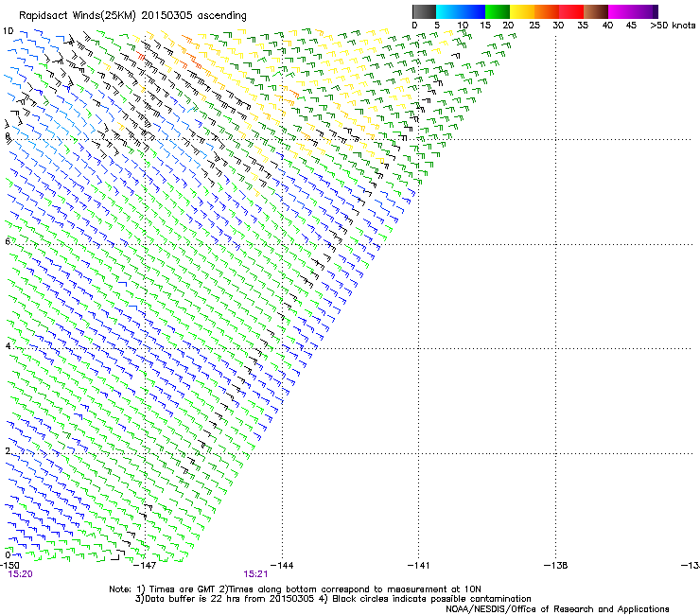Click the longitude label '-138'
700x615 pixels.
point(556,566)
